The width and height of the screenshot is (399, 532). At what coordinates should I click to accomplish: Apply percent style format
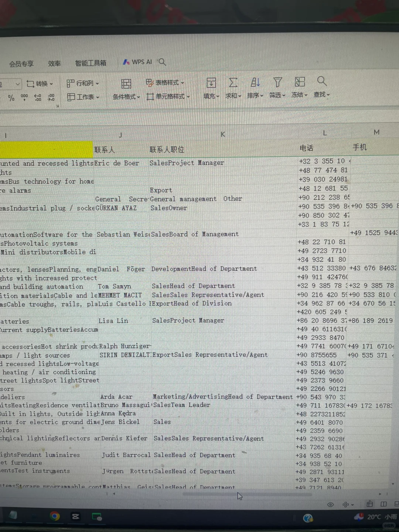point(11,98)
